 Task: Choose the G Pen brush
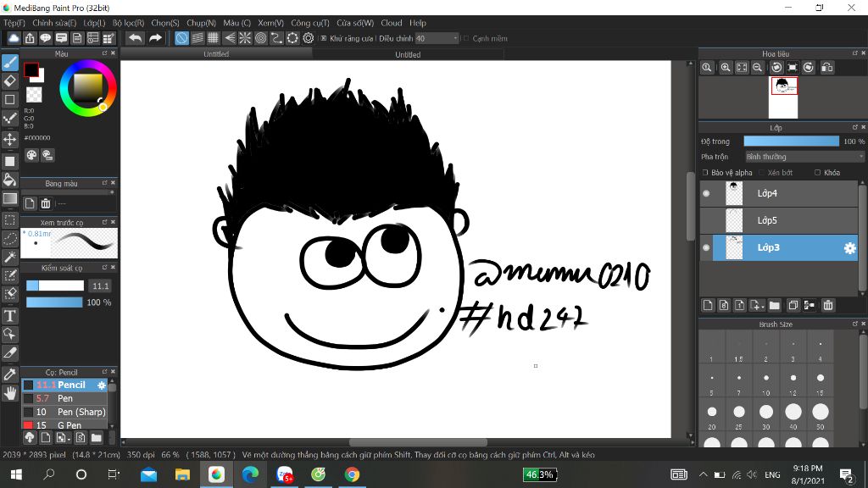(x=64, y=425)
